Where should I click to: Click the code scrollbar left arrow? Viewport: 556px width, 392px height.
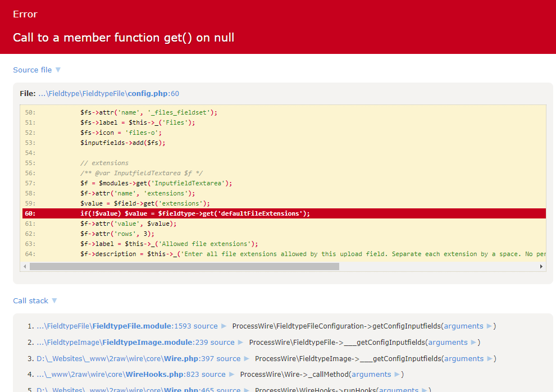tap(25, 267)
